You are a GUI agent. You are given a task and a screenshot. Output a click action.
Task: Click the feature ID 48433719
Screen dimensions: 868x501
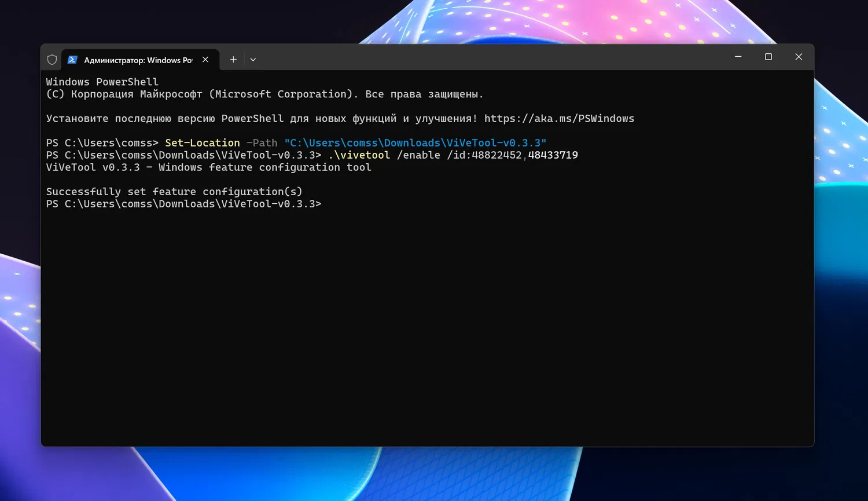553,155
